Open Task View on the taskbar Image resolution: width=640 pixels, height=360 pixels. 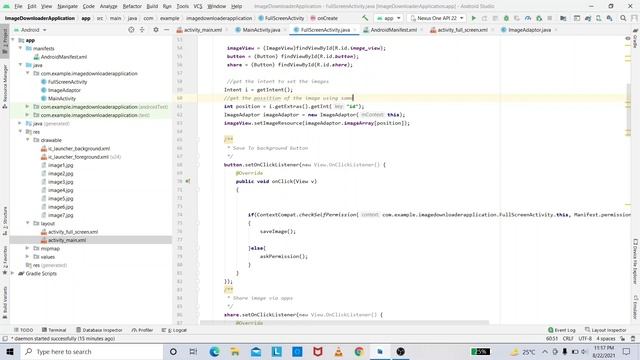[193, 351]
